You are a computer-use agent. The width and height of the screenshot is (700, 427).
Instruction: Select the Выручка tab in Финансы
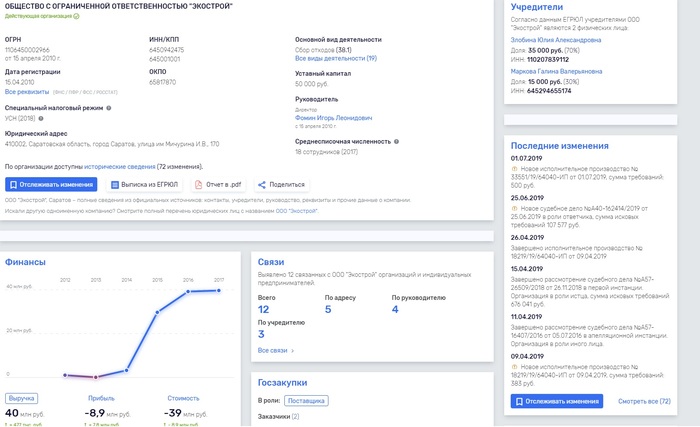(22, 397)
